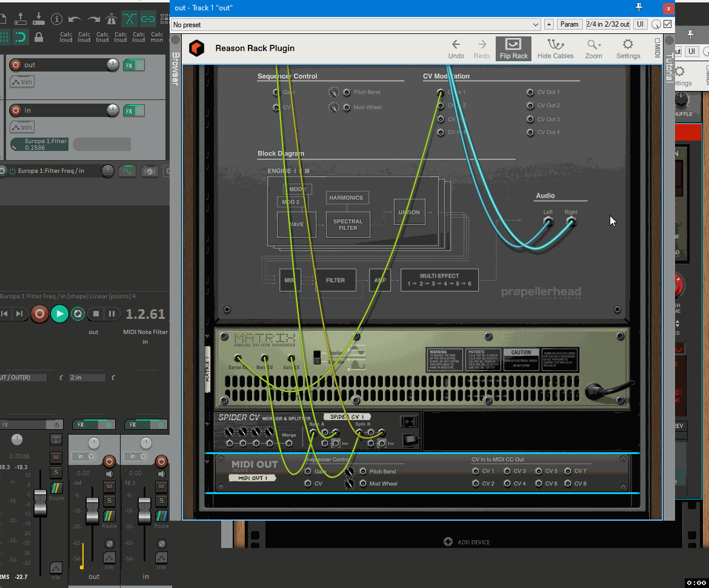Screen dimensions: 709x588
Task: Click the Audio Left output jack
Action: tap(548, 222)
